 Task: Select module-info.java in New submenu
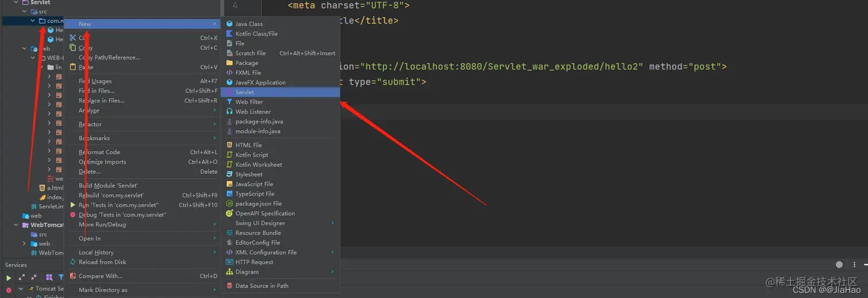click(280, 131)
